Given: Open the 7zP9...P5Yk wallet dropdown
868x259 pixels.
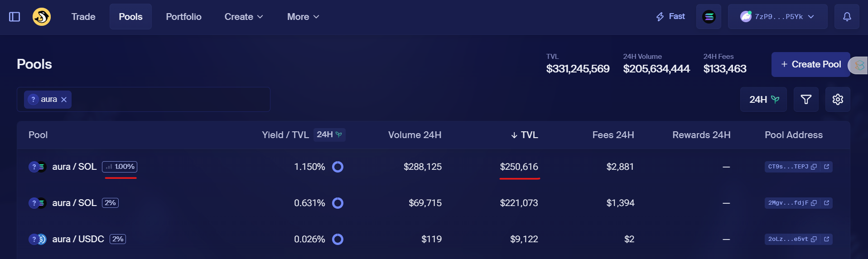Looking at the screenshot, I should pos(777,17).
